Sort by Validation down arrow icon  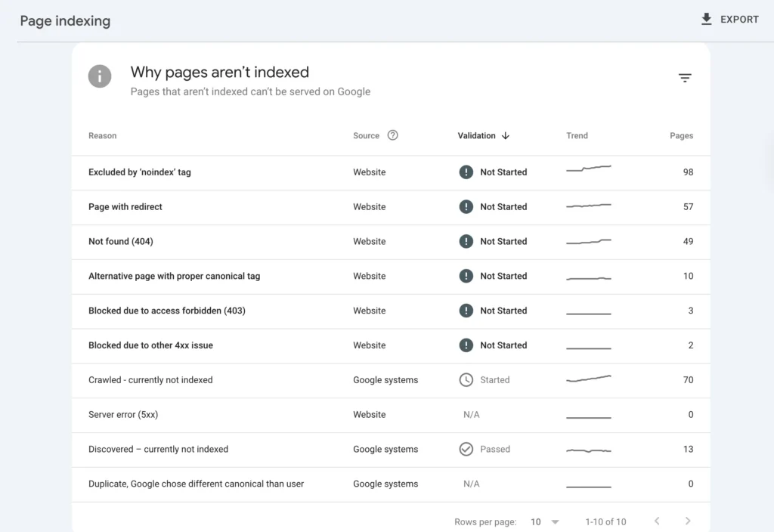(x=505, y=136)
